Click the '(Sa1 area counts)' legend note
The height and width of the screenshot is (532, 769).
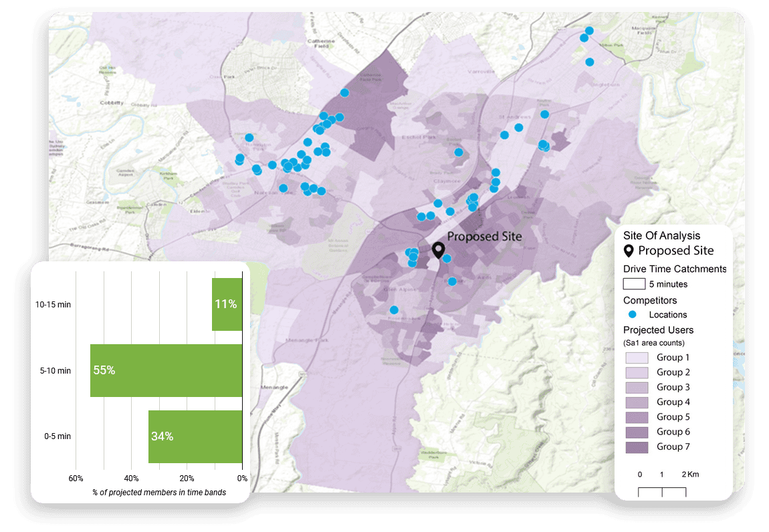pos(654,343)
